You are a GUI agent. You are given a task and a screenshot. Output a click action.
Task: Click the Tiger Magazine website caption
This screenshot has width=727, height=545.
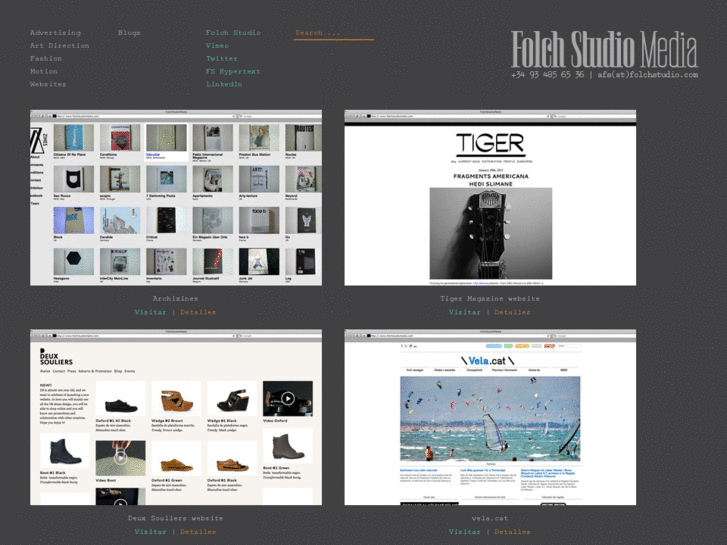(490, 298)
